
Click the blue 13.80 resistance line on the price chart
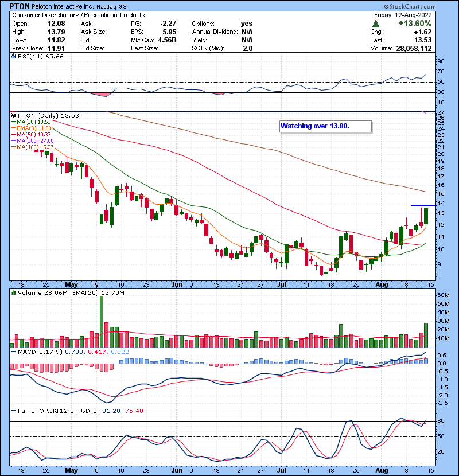[x=423, y=206]
